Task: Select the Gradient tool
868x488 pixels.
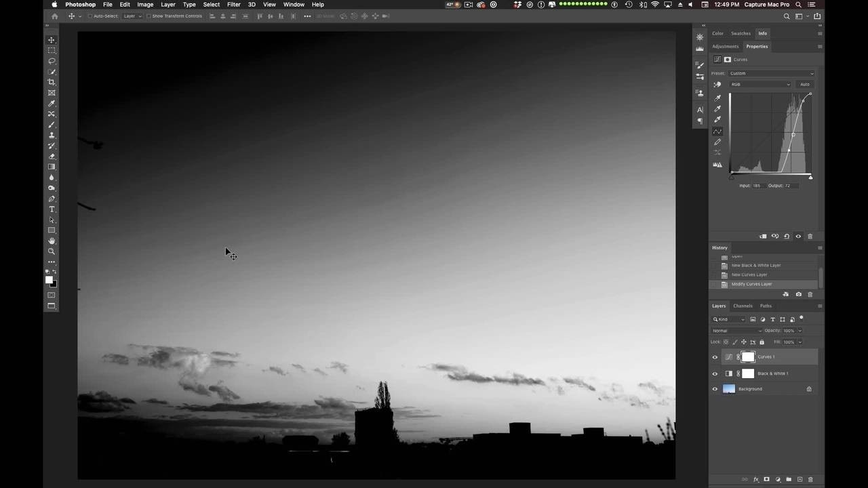Action: [x=52, y=167]
